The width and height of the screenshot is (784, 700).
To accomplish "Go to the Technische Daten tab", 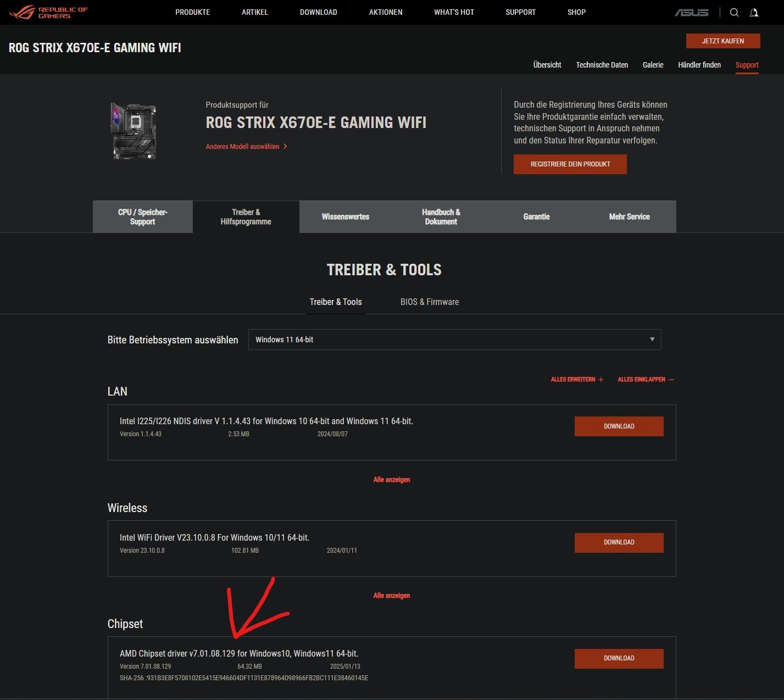I will [602, 65].
